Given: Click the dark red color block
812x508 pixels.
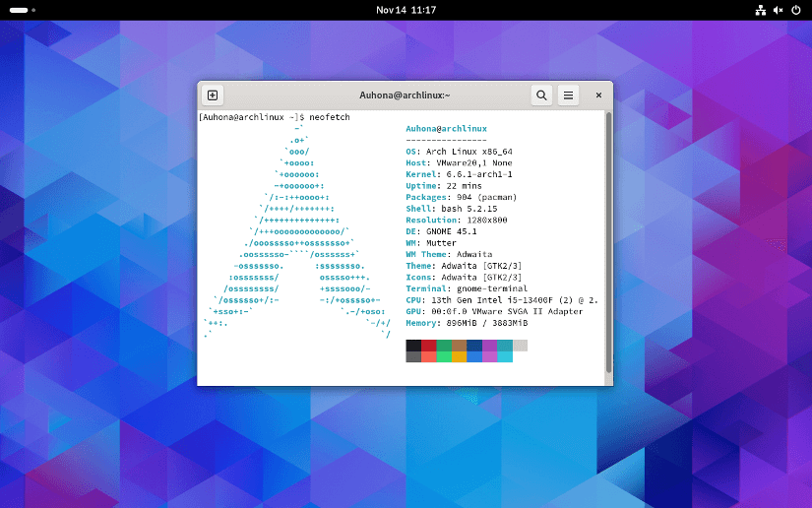Looking at the screenshot, I should pos(429,346).
